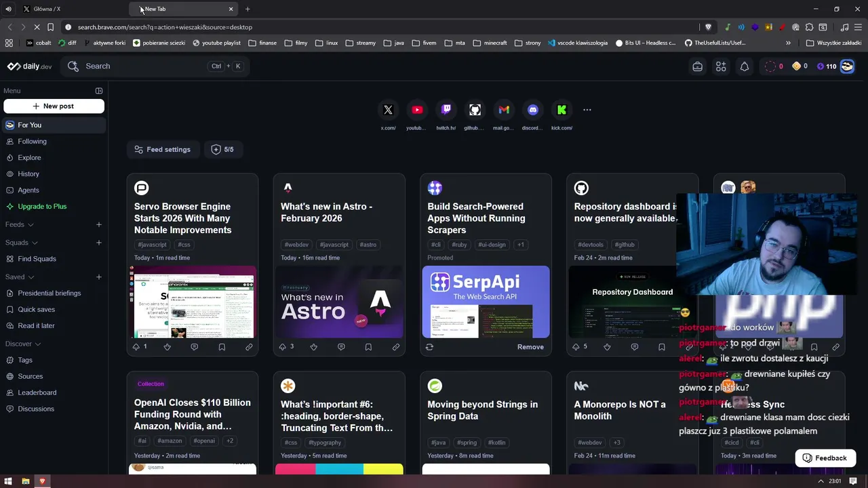Click the add-widget grid icon in header

click(x=721, y=66)
